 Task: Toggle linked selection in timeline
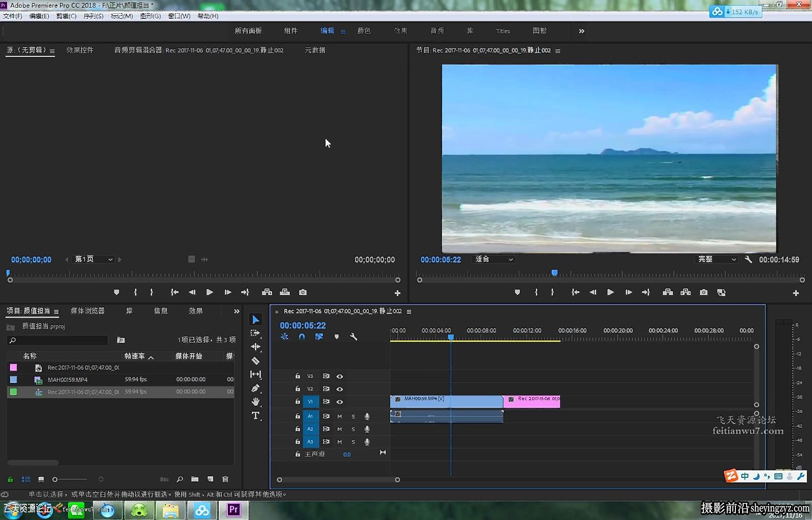pos(319,337)
